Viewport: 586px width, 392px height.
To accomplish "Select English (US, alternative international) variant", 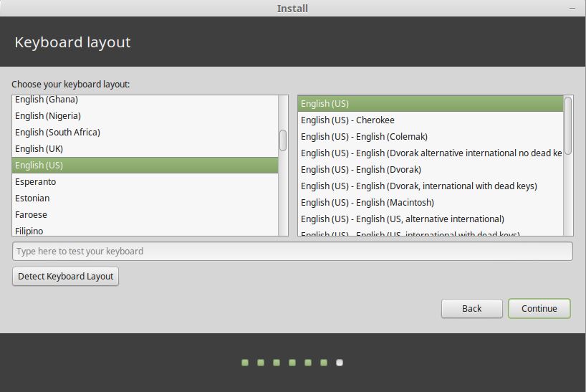I will coord(403,219).
